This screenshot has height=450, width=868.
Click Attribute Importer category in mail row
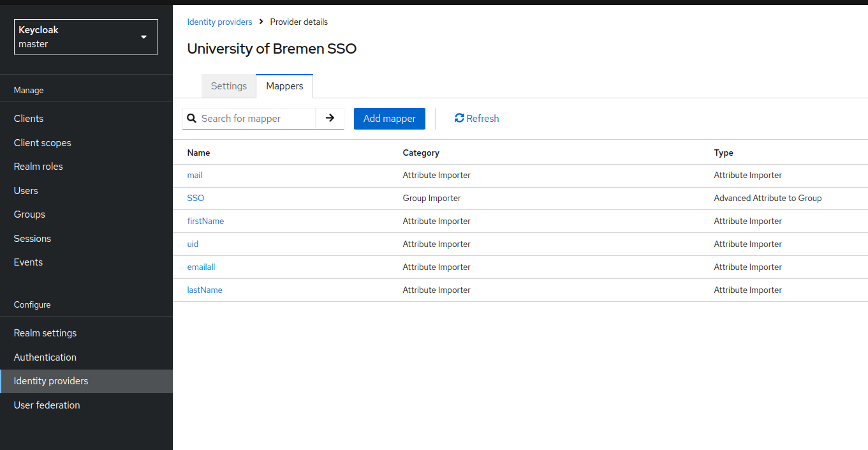coord(437,175)
